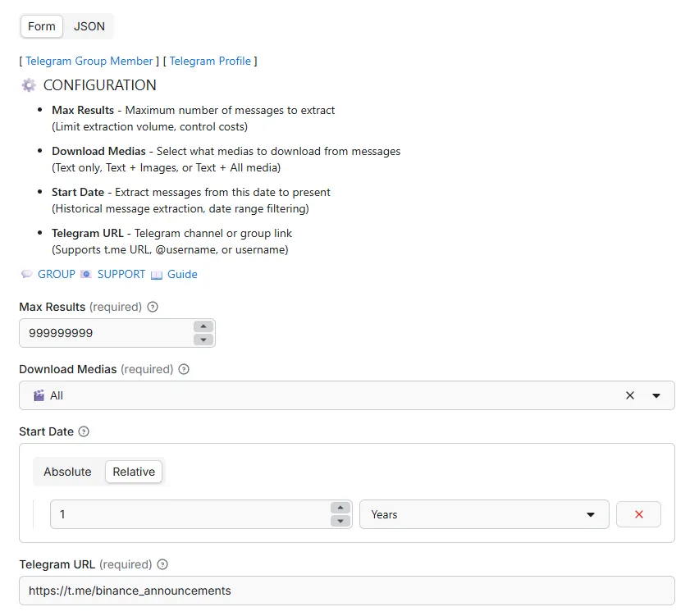Open the SUPPORT link
This screenshot has width=699, height=616.
tap(121, 274)
